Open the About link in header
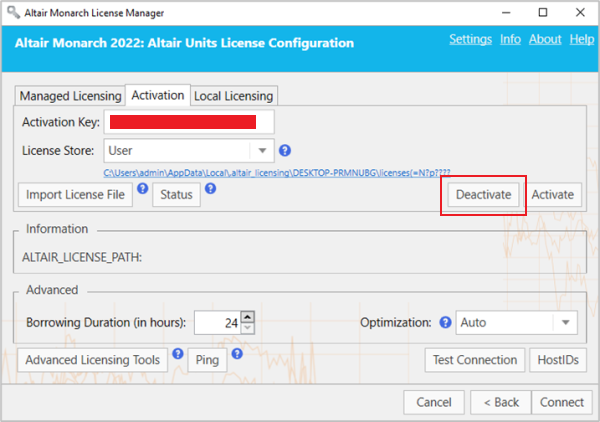The width and height of the screenshot is (600, 422). point(545,39)
